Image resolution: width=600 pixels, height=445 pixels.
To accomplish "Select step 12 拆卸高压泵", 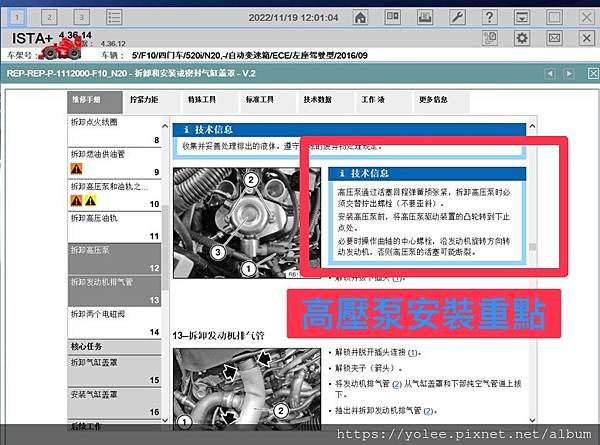I will click(114, 259).
